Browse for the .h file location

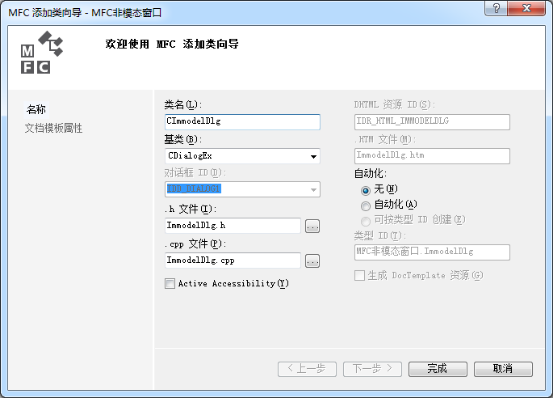tap(312, 226)
